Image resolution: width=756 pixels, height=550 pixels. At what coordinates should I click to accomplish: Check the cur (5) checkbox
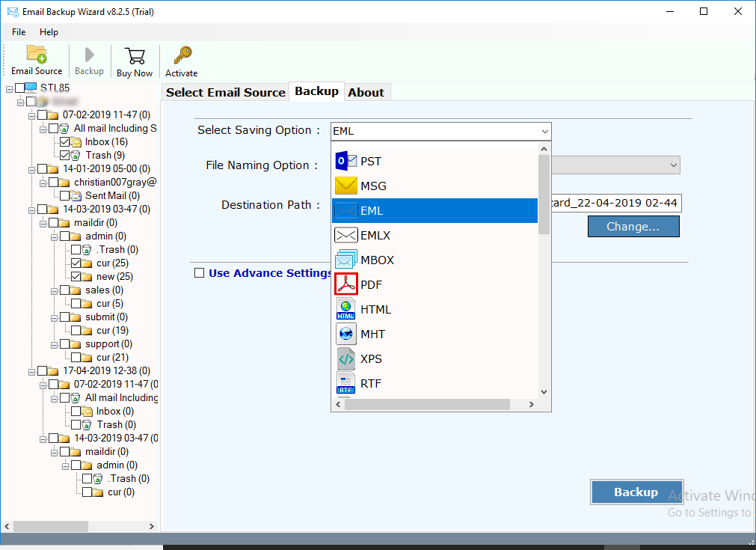[x=76, y=304]
